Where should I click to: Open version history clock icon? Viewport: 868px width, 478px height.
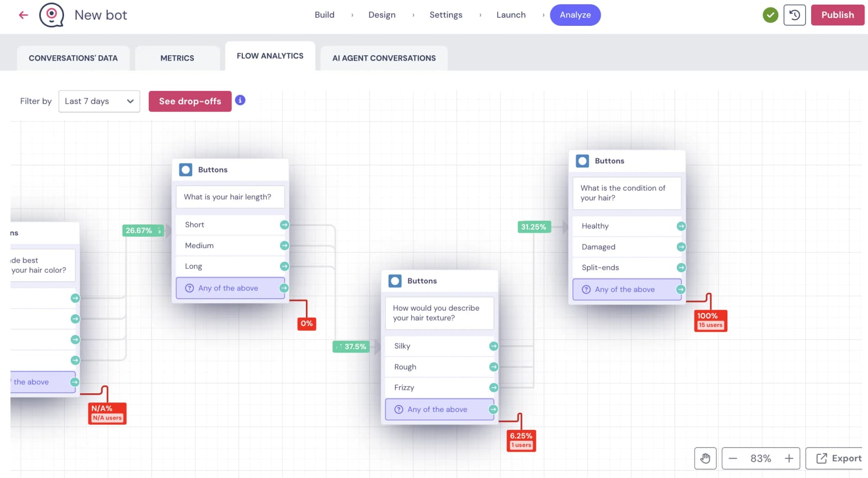[x=795, y=15]
